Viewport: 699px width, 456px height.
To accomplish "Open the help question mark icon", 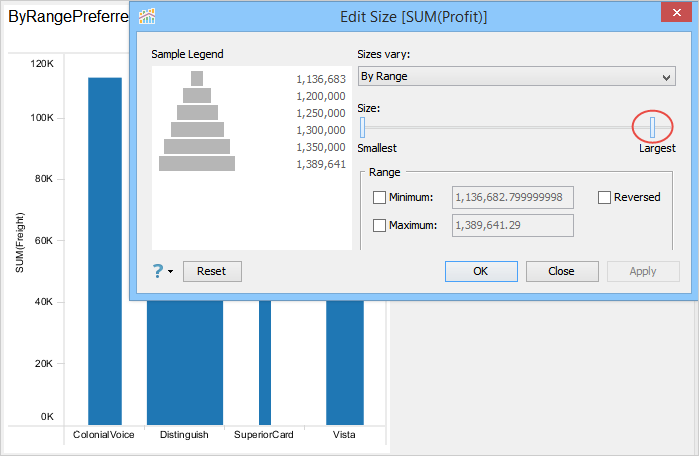I will 158,271.
